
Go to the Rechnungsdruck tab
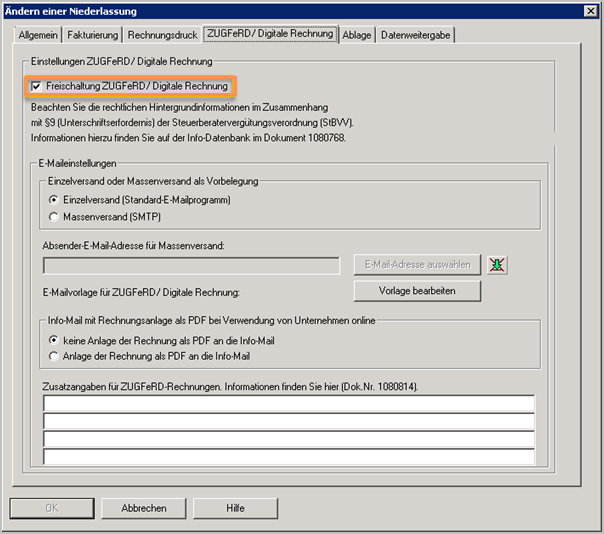pos(162,35)
